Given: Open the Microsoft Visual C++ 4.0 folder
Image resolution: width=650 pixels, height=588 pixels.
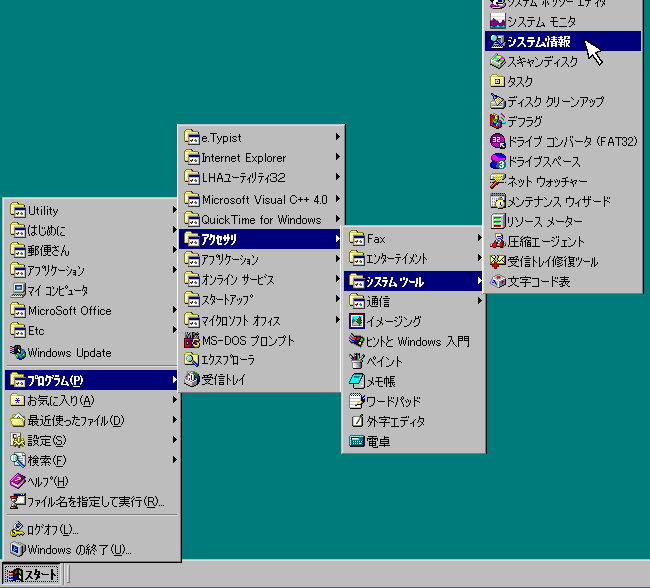Looking at the screenshot, I should click(x=260, y=199).
